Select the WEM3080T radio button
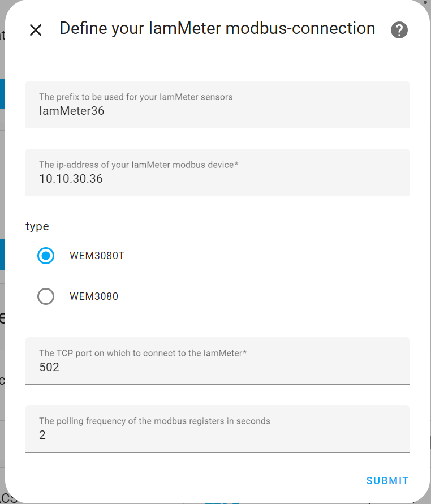431x504 pixels. pos(46,256)
